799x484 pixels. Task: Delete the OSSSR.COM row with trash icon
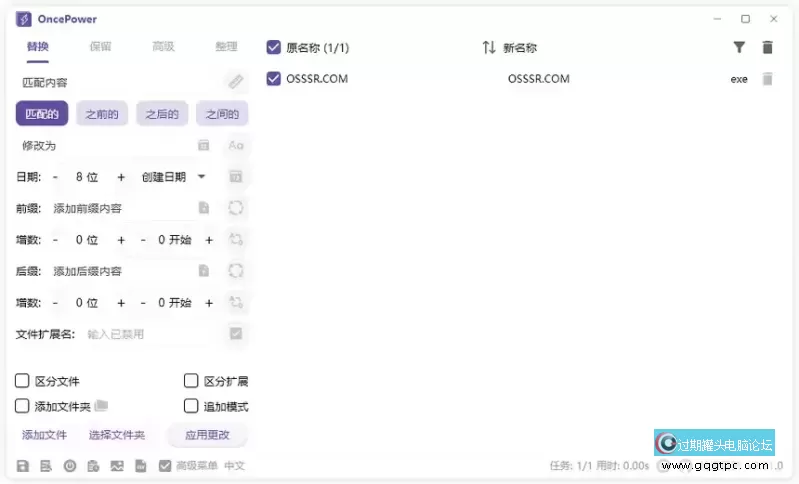pyautogui.click(x=767, y=79)
